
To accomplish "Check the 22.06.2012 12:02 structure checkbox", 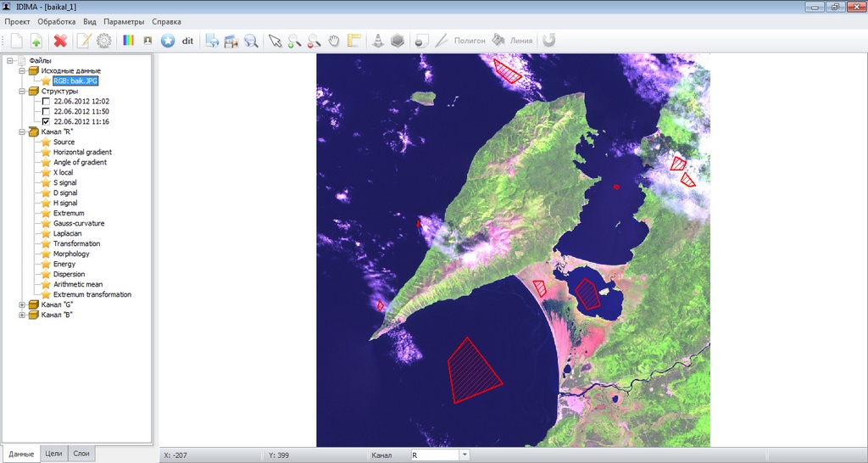I will coord(46,102).
